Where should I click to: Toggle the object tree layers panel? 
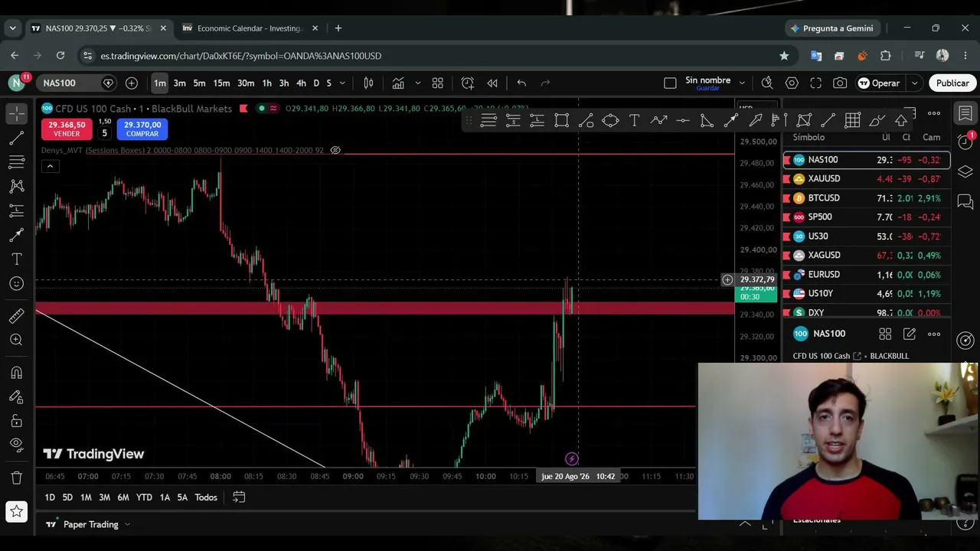tap(965, 171)
